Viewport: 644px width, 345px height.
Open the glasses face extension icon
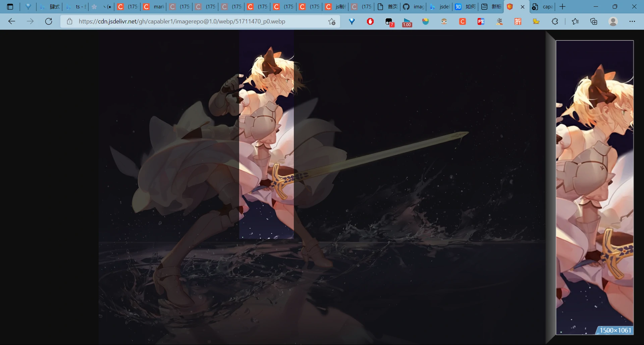coord(444,21)
